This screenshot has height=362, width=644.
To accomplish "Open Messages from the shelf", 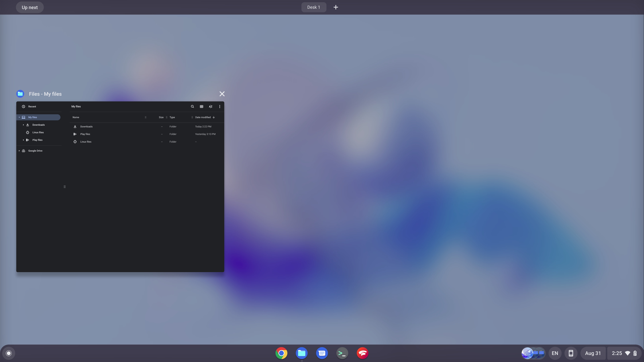I will [x=322, y=353].
